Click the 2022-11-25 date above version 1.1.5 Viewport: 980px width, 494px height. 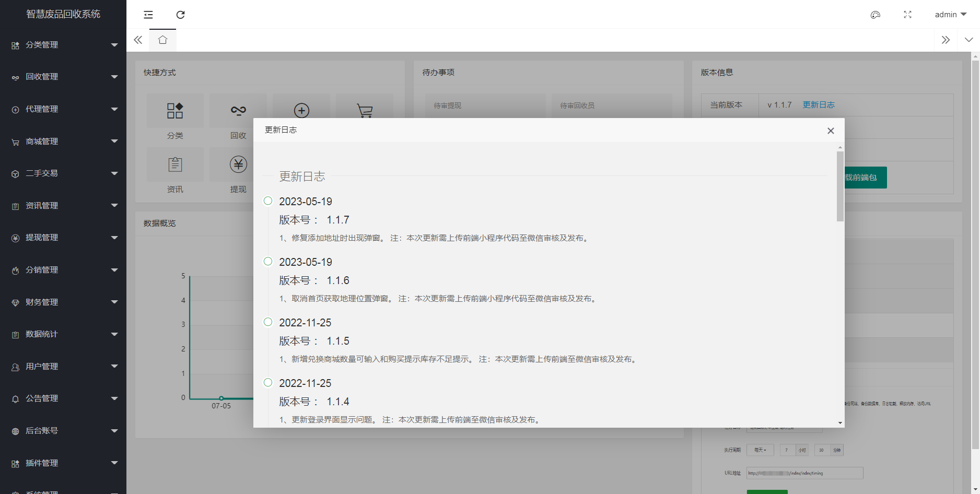pyautogui.click(x=305, y=323)
